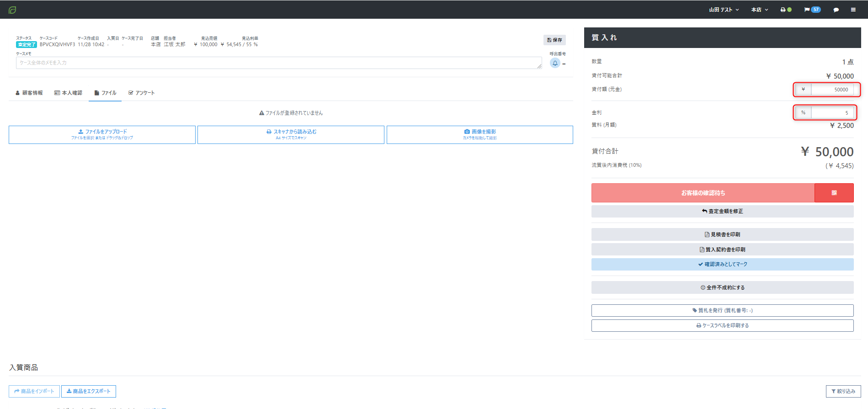This screenshot has height=409, width=868.
Task: Expand the 山田 テスト user dropdown
Action: (724, 10)
